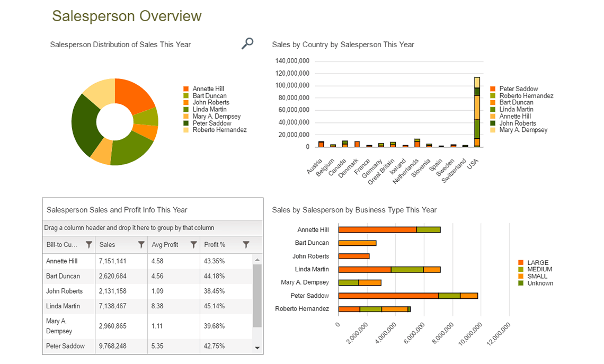Image resolution: width=604 pixels, height=364 pixels.
Task: Select the John Roberts table row name
Action: 64,291
